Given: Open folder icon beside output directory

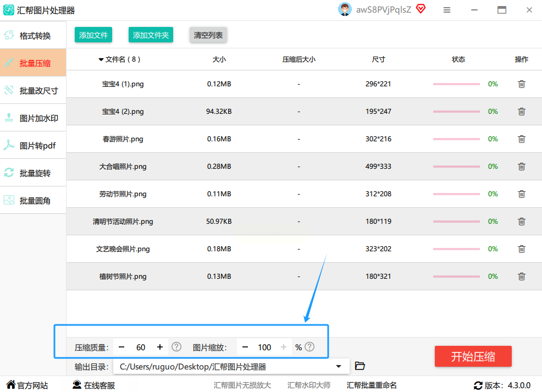Looking at the screenshot, I should point(360,366).
